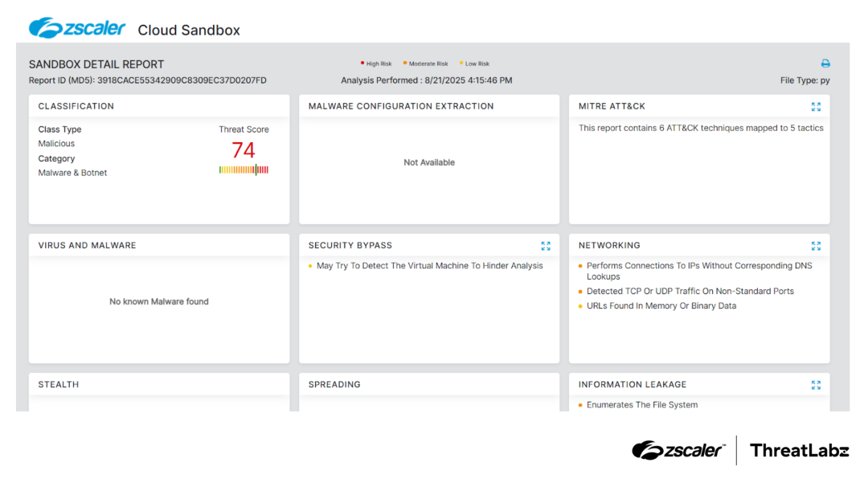Click the print report icon
868x487 pixels.
click(825, 63)
